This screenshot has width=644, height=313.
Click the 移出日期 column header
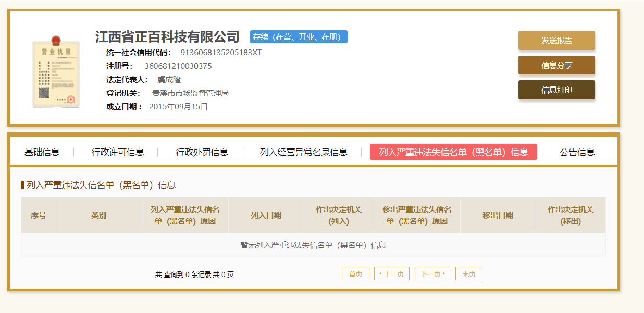point(498,215)
